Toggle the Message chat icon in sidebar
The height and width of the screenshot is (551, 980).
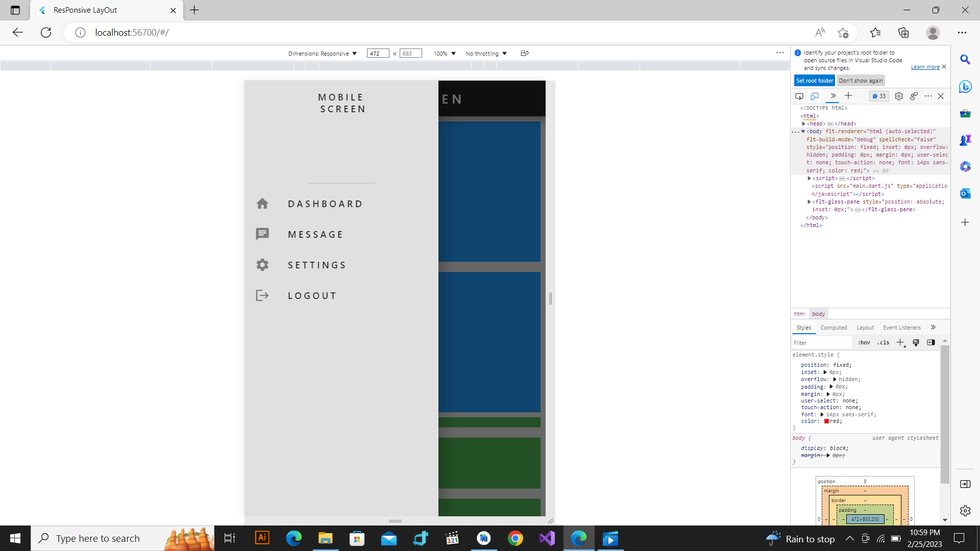[x=262, y=234]
